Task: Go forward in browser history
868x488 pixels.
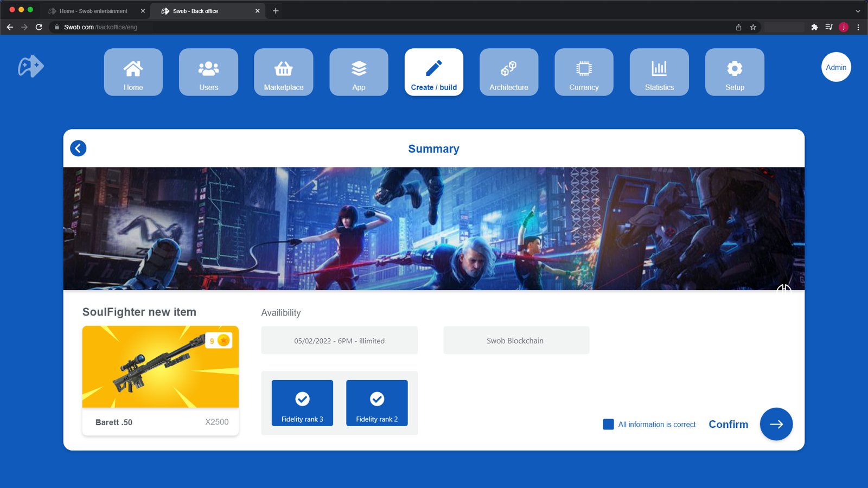Action: point(24,27)
